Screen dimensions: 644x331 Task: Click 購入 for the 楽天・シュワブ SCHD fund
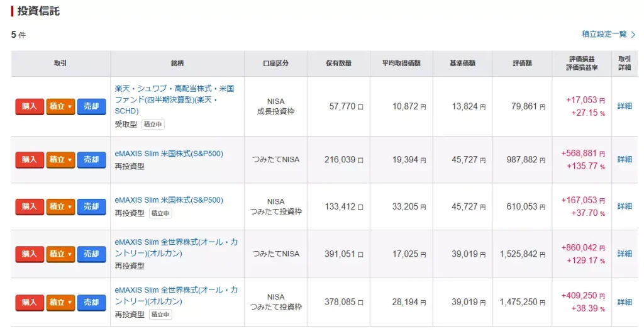30,106
